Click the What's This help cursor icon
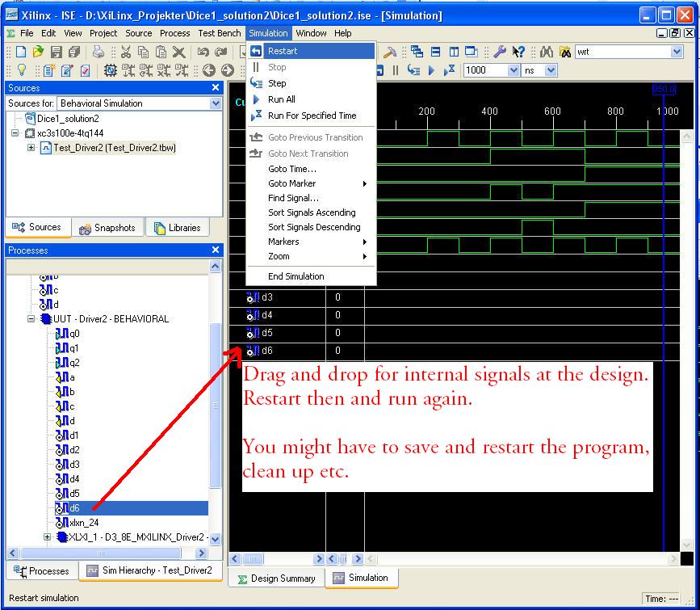Image resolution: width=700 pixels, height=610 pixels. click(518, 52)
